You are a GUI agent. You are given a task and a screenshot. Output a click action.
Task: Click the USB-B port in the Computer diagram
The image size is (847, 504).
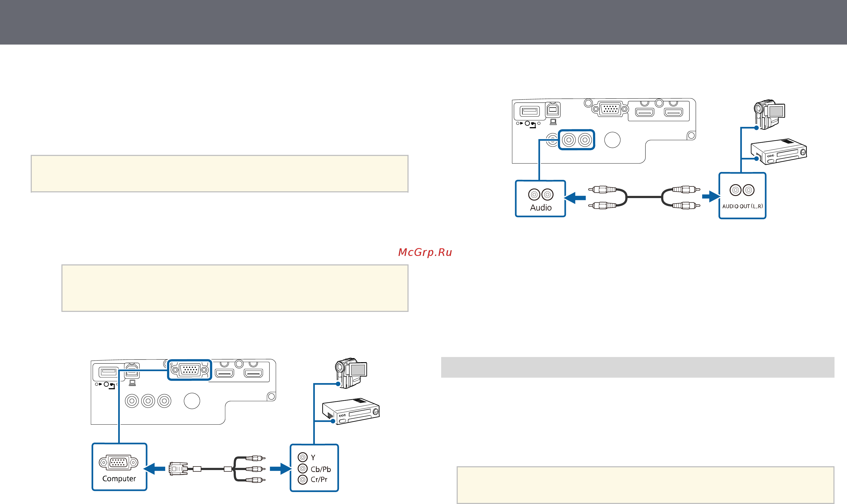pyautogui.click(x=132, y=371)
